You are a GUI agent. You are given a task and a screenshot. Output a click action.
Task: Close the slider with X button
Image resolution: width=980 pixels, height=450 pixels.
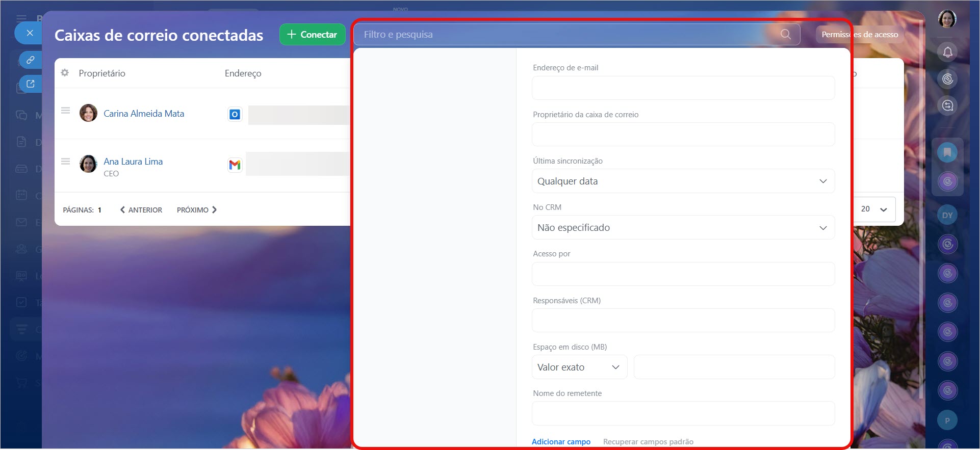tap(30, 33)
